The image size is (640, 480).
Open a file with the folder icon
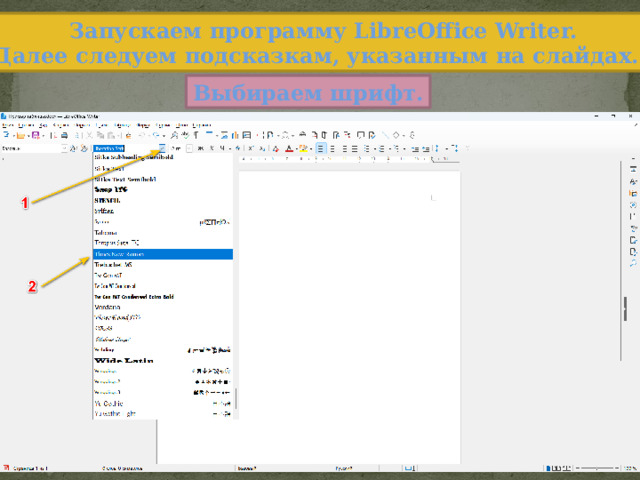click(x=20, y=135)
